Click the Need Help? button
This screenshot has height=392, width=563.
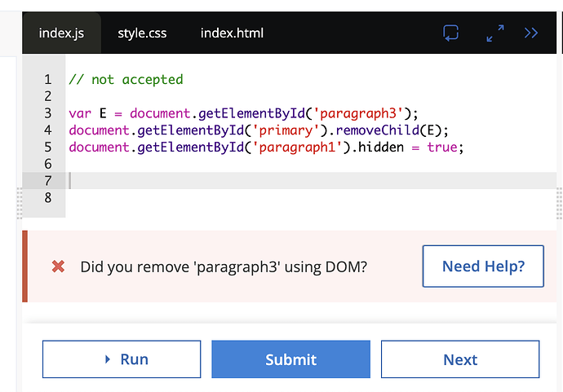(483, 266)
